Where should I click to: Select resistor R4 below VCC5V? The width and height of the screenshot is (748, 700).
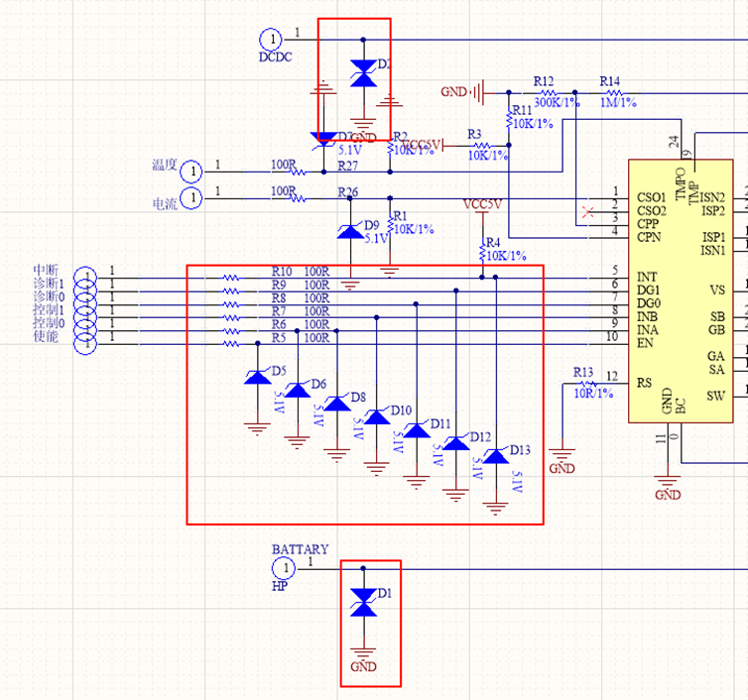point(482,244)
